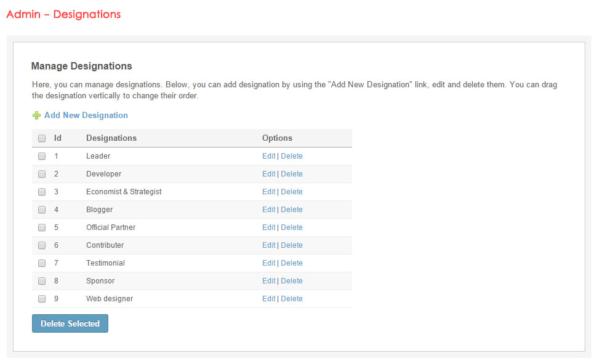Image resolution: width=597 pixels, height=364 pixels.
Task: Select the Developer row checkbox
Action: [42, 174]
